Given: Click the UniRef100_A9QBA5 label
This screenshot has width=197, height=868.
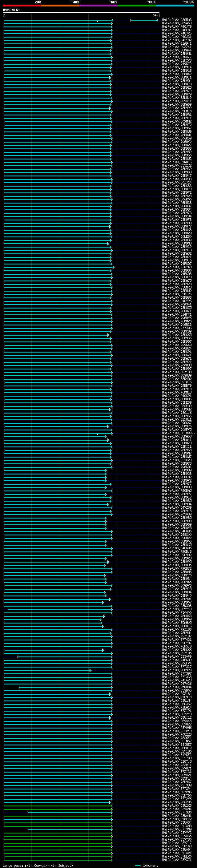Looking at the screenshot, I should coord(176,491).
